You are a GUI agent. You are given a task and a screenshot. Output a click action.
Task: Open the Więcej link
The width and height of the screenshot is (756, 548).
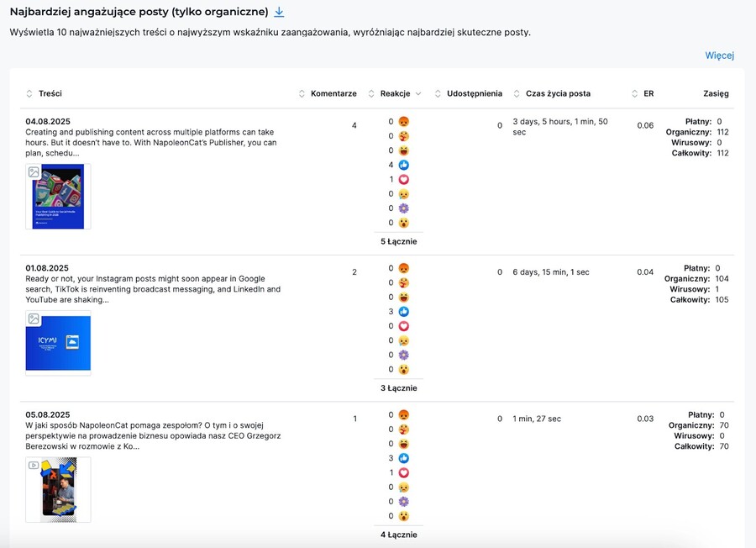pyautogui.click(x=719, y=55)
